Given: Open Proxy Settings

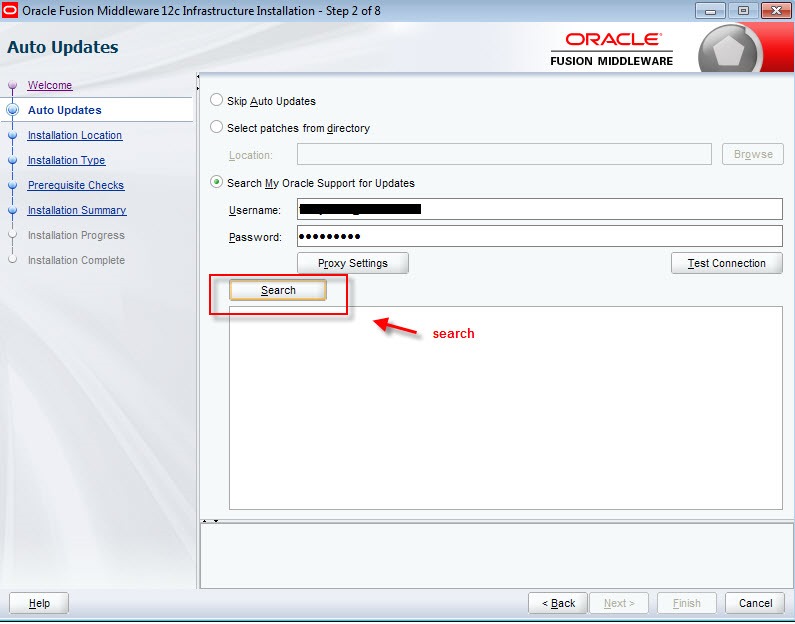Looking at the screenshot, I should point(352,263).
